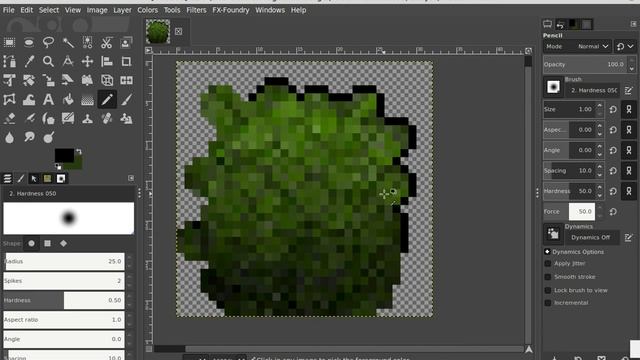Edit the active dynamics
The width and height of the screenshot is (640, 360).
[x=629, y=238]
